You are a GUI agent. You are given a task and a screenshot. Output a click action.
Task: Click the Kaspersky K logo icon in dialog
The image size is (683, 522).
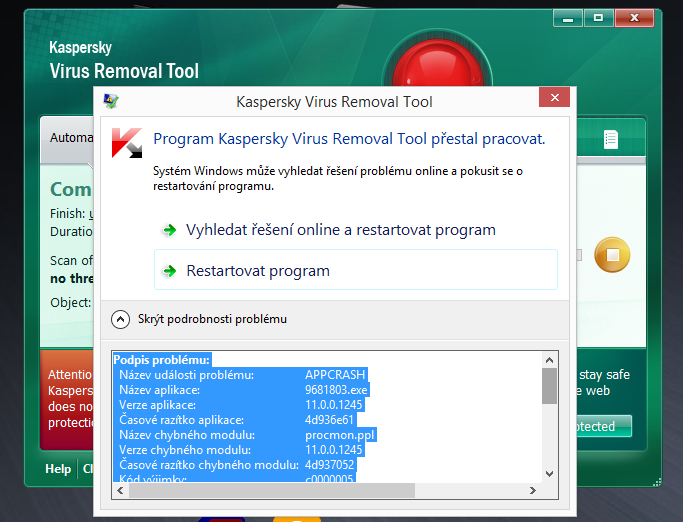(x=127, y=143)
